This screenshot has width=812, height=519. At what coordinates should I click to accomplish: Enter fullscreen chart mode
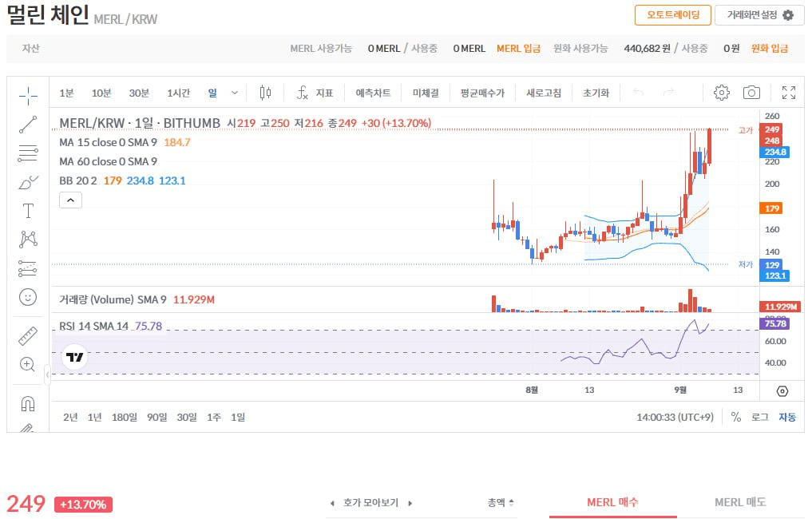789,93
